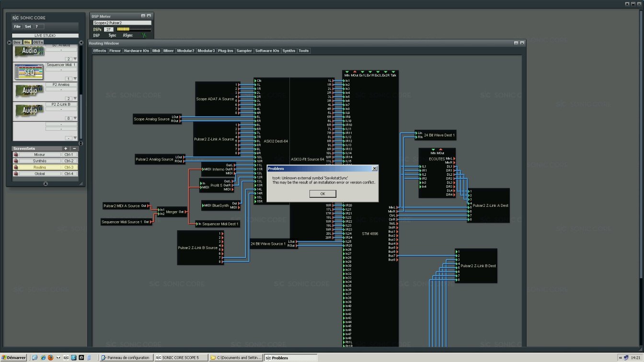
Task: Toggle the lock icon for Routing ScreenSet
Action: [15, 167]
